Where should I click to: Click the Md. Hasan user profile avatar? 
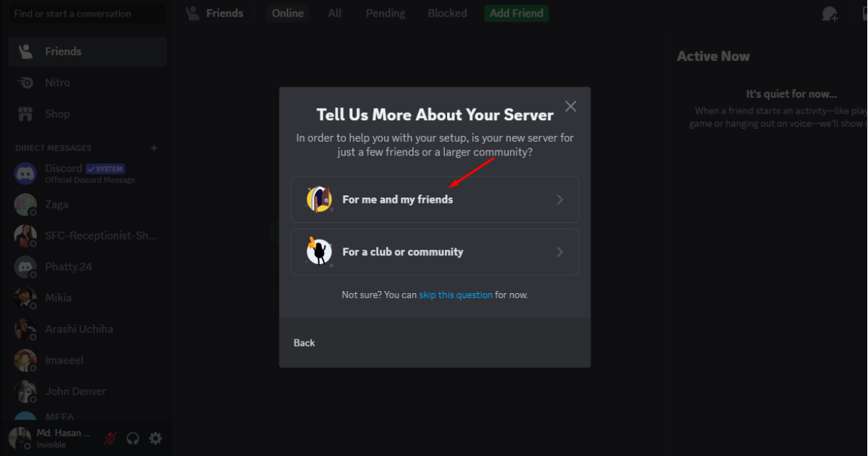click(20, 438)
